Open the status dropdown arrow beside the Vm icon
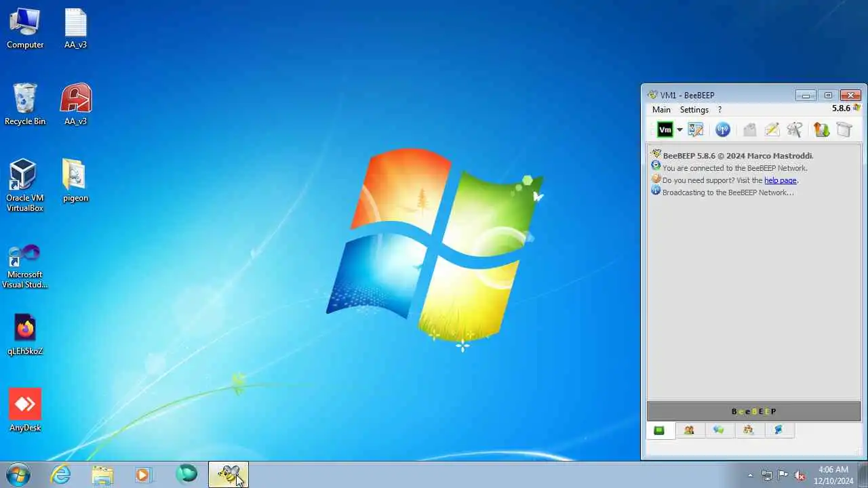 tap(679, 130)
